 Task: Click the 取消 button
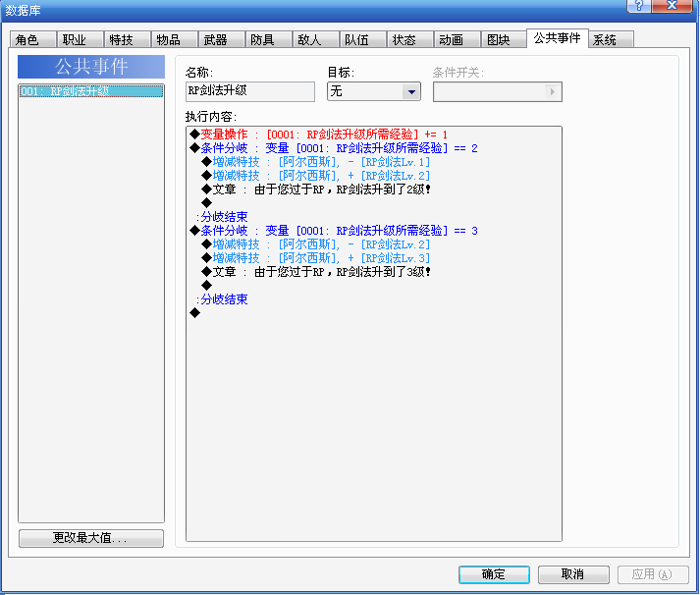pos(573,574)
